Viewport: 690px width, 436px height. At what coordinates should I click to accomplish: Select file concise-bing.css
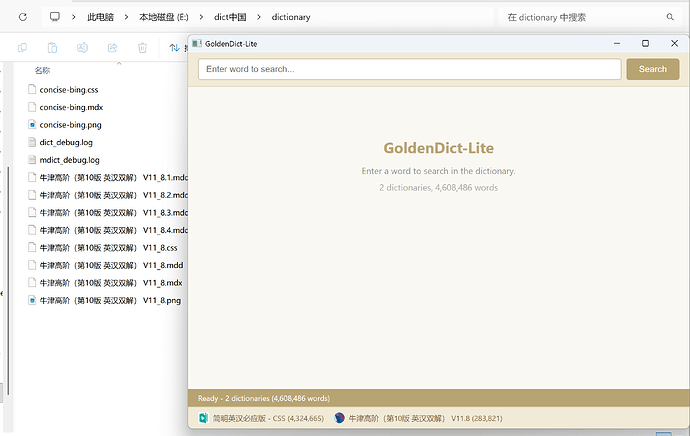(x=69, y=90)
